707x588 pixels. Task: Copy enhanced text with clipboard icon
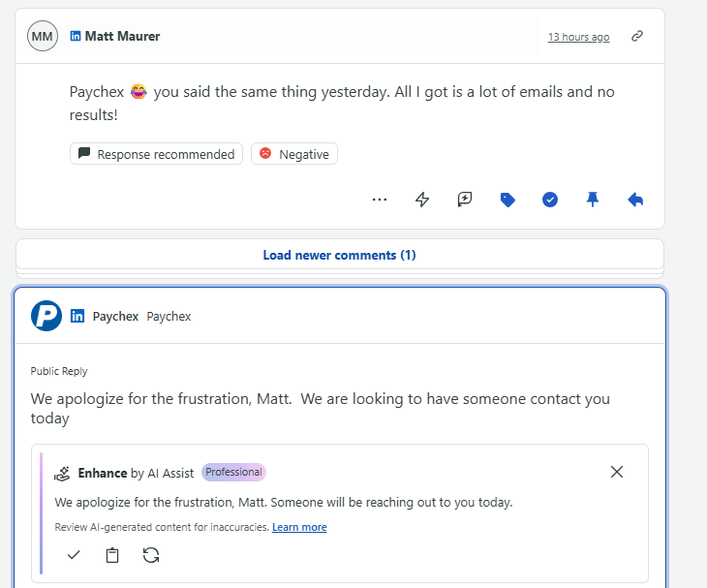(x=112, y=555)
